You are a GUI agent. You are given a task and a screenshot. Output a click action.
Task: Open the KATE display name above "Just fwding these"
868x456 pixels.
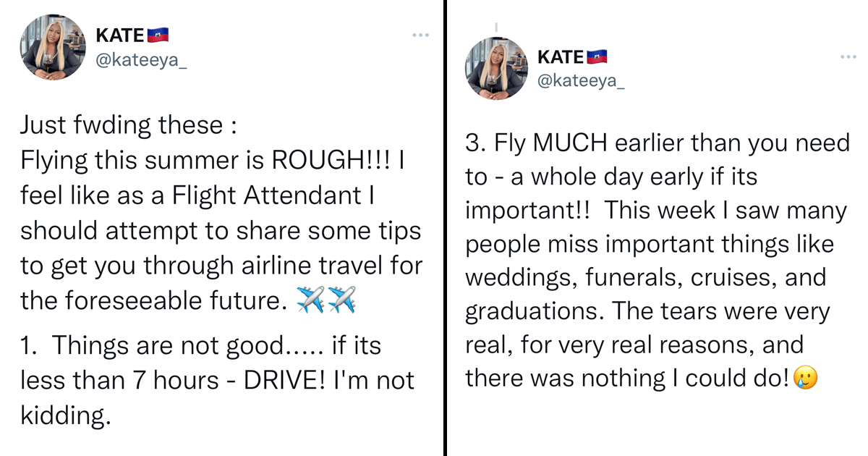click(120, 35)
